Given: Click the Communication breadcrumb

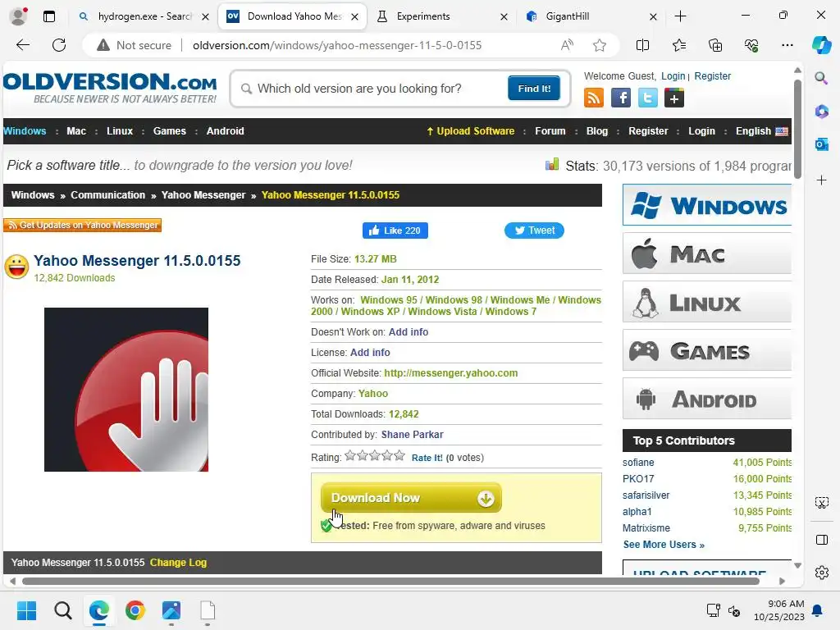Looking at the screenshot, I should click(x=107, y=195).
